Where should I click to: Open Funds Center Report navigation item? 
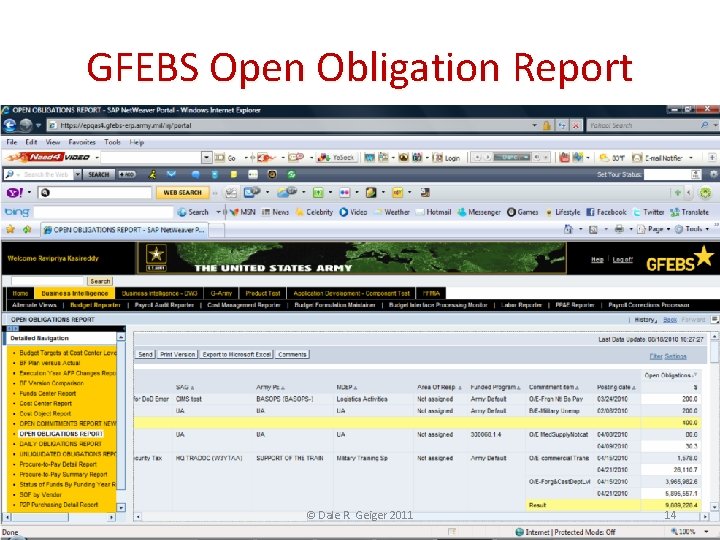(x=48, y=394)
